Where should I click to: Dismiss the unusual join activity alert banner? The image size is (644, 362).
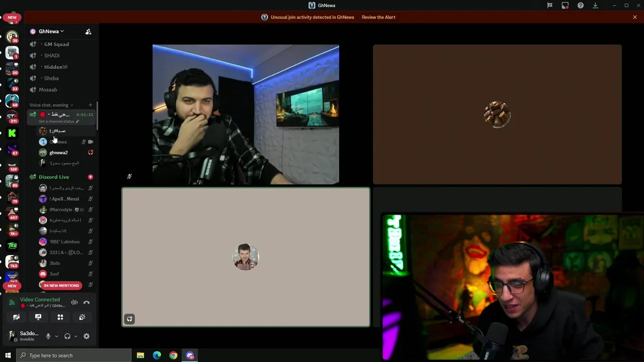coord(635,17)
